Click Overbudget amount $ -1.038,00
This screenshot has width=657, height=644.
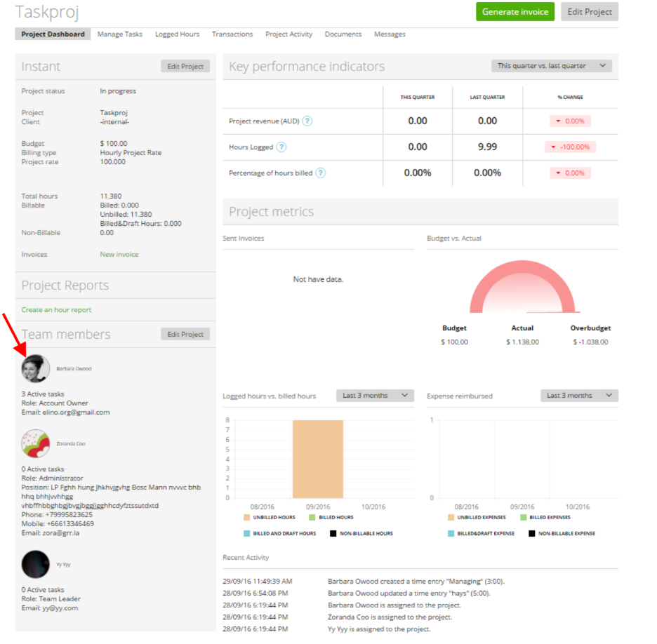click(590, 342)
